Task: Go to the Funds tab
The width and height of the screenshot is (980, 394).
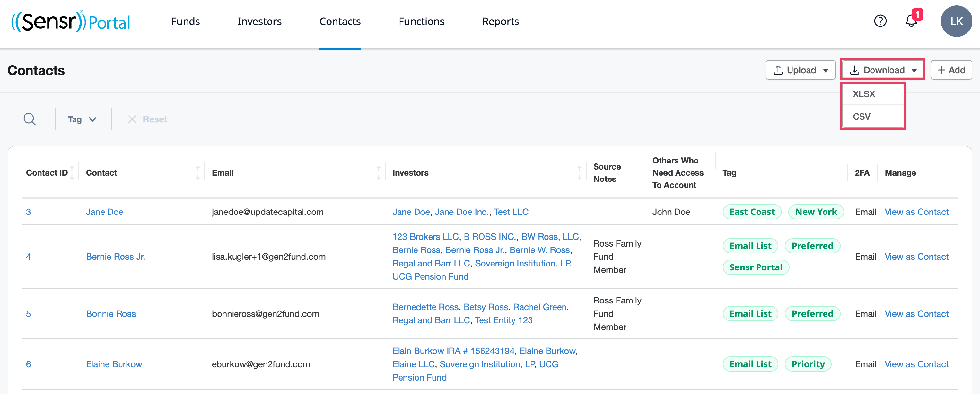Action: tap(185, 21)
